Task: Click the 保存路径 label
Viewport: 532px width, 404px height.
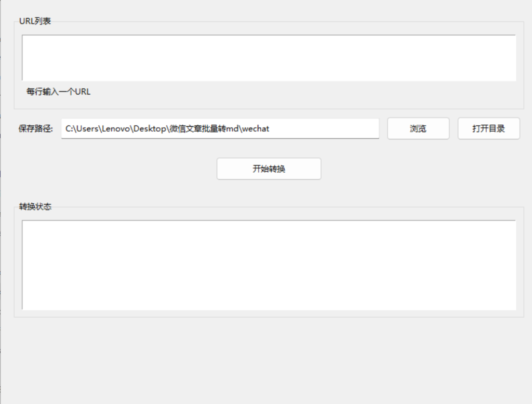Action: 36,129
